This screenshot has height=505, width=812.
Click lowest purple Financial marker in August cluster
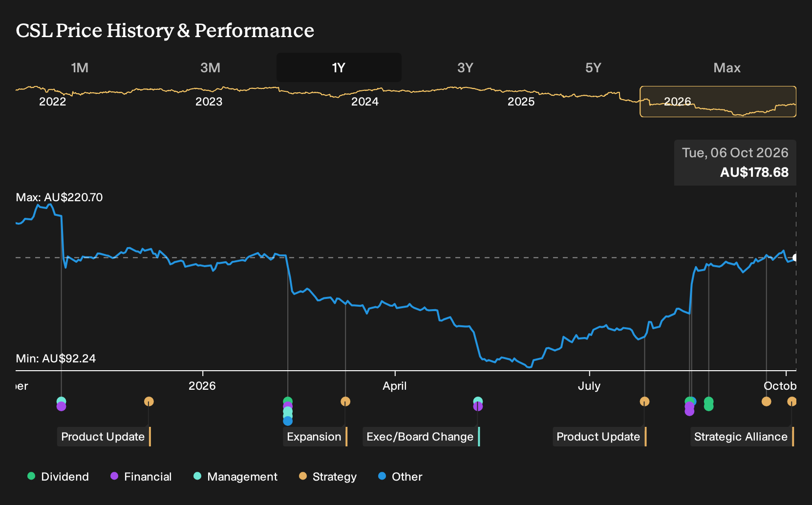pyautogui.click(x=689, y=412)
